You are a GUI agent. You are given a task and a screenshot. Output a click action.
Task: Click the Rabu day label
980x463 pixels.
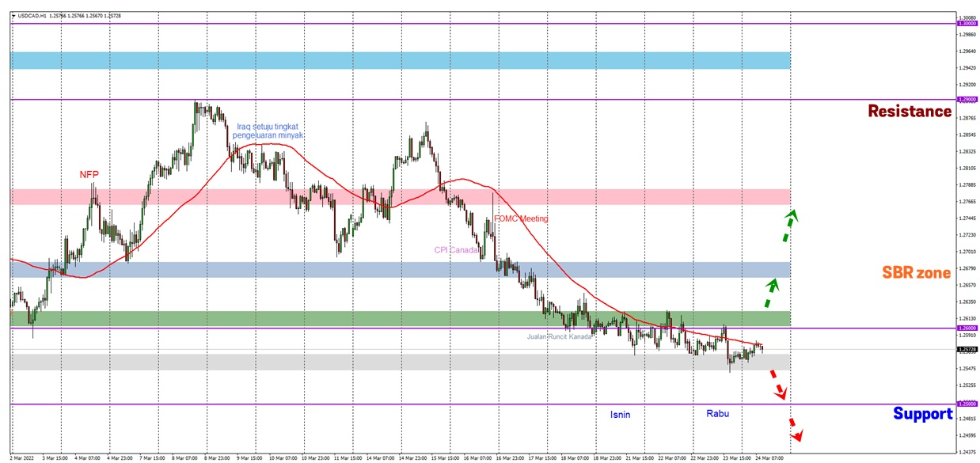(x=717, y=413)
